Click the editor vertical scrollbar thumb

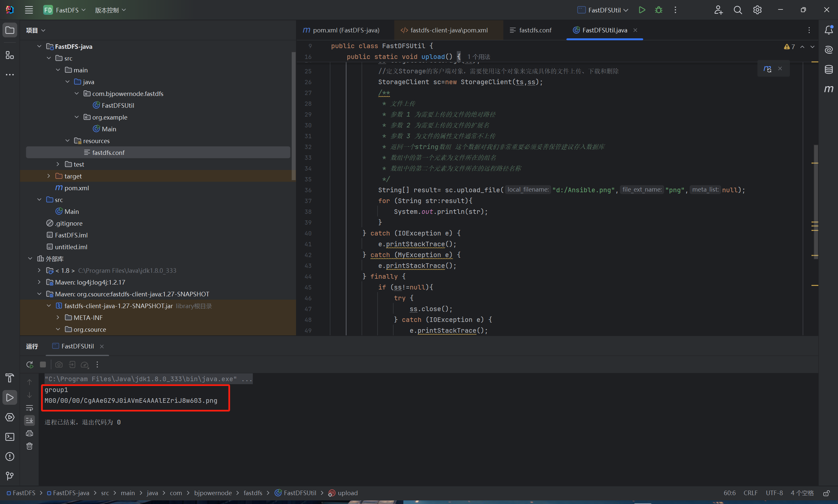pos(815,202)
